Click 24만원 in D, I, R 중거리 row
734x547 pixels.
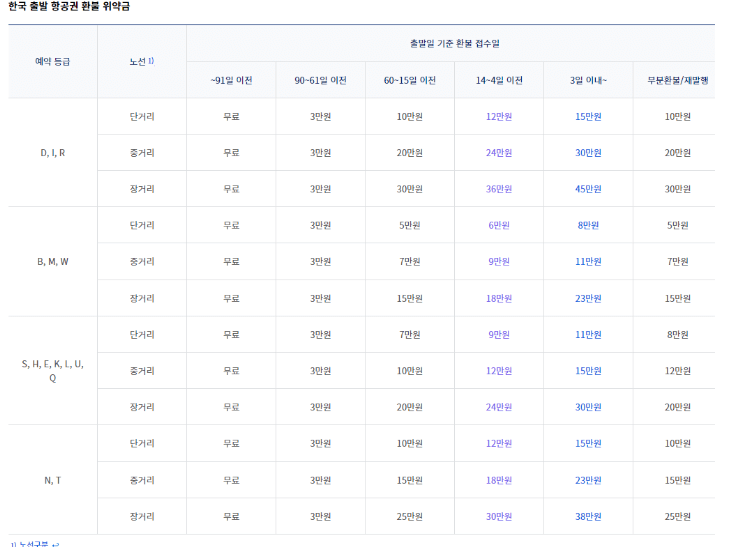499,153
